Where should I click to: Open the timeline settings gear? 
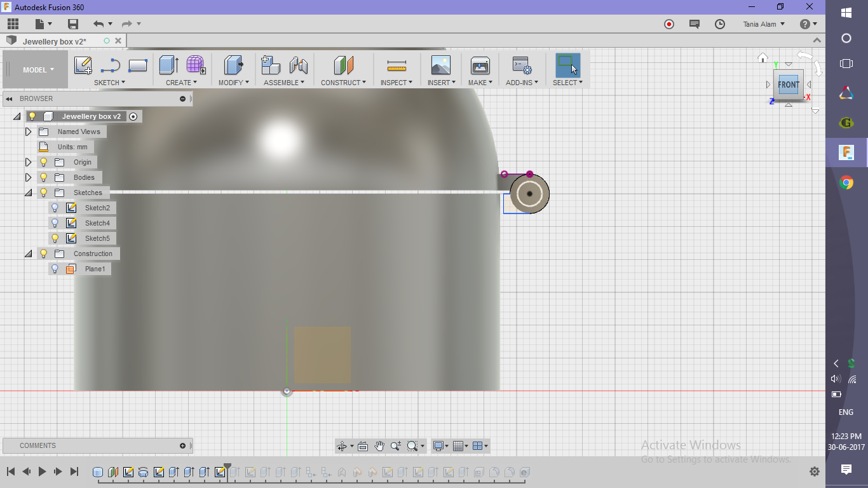pos(815,471)
